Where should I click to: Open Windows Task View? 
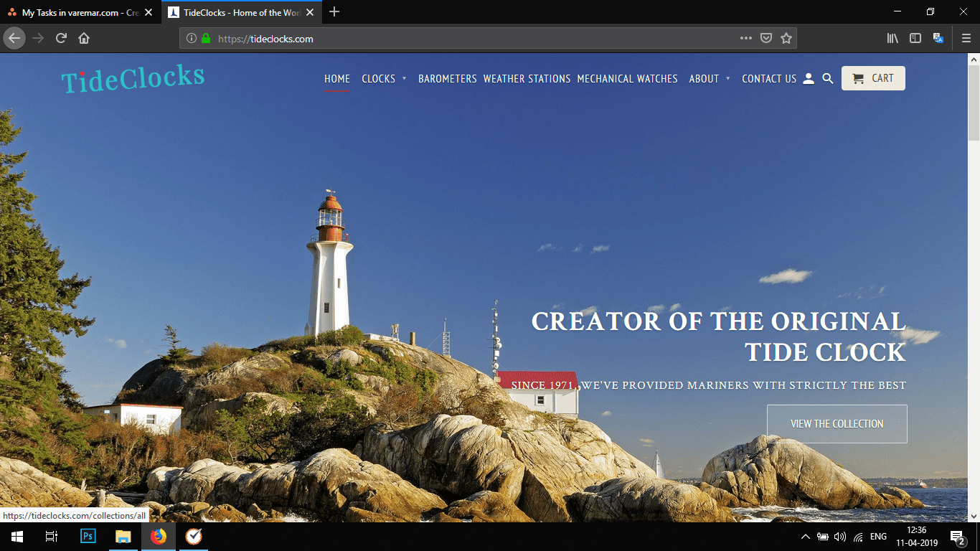point(52,537)
